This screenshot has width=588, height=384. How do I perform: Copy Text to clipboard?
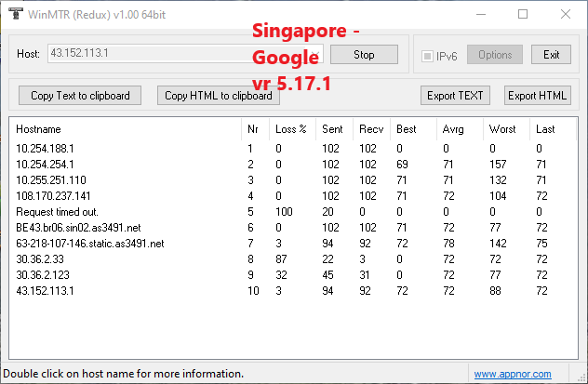[80, 96]
